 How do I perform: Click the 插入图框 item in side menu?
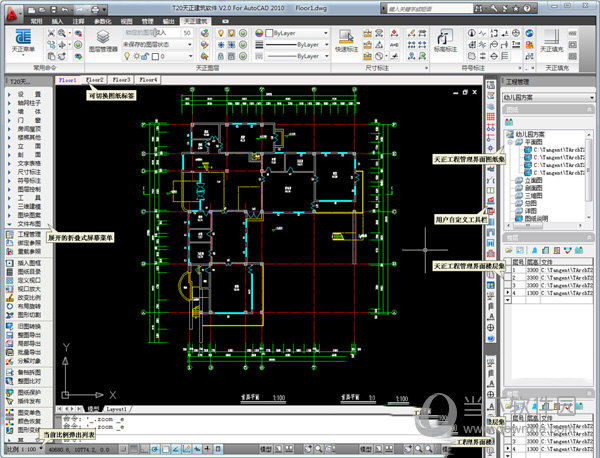pos(29,263)
